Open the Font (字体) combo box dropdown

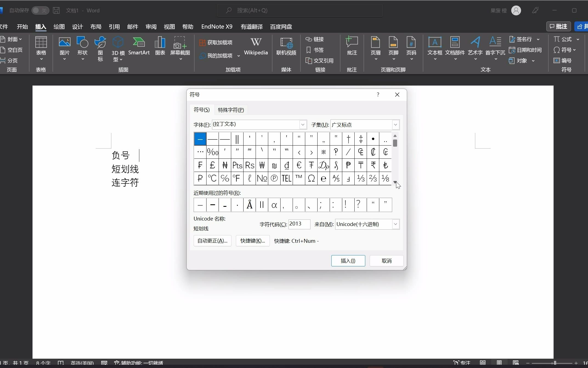pyautogui.click(x=303, y=125)
